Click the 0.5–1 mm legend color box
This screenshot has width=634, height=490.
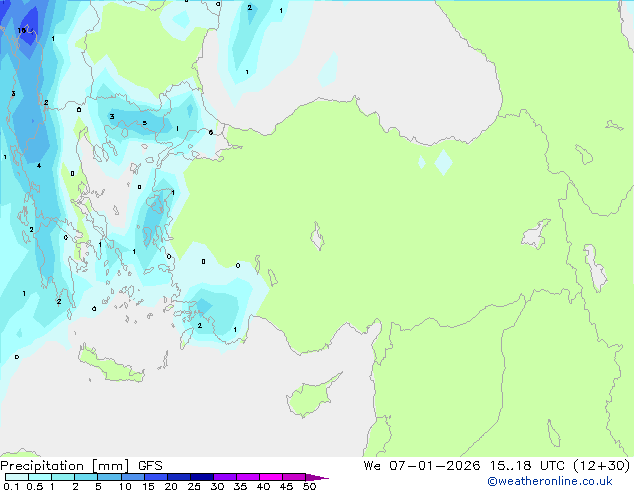click(x=40, y=477)
